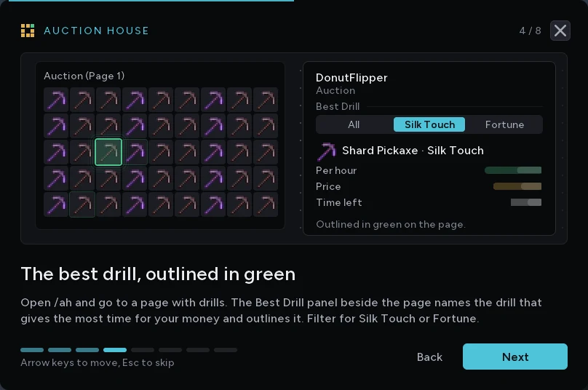This screenshot has height=390, width=588.
Task: Pick the brown pickaxe in row three, last column
Action: (266, 152)
